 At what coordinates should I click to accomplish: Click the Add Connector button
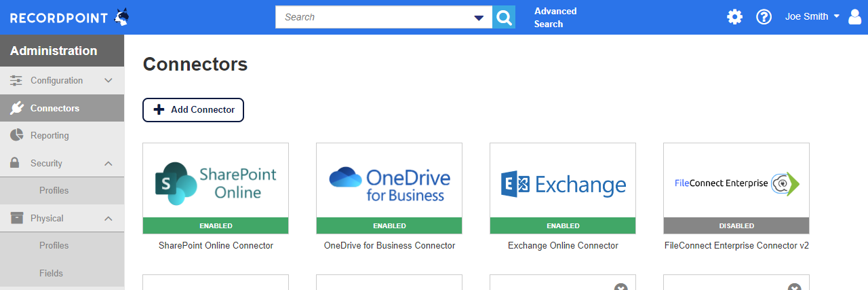[193, 110]
